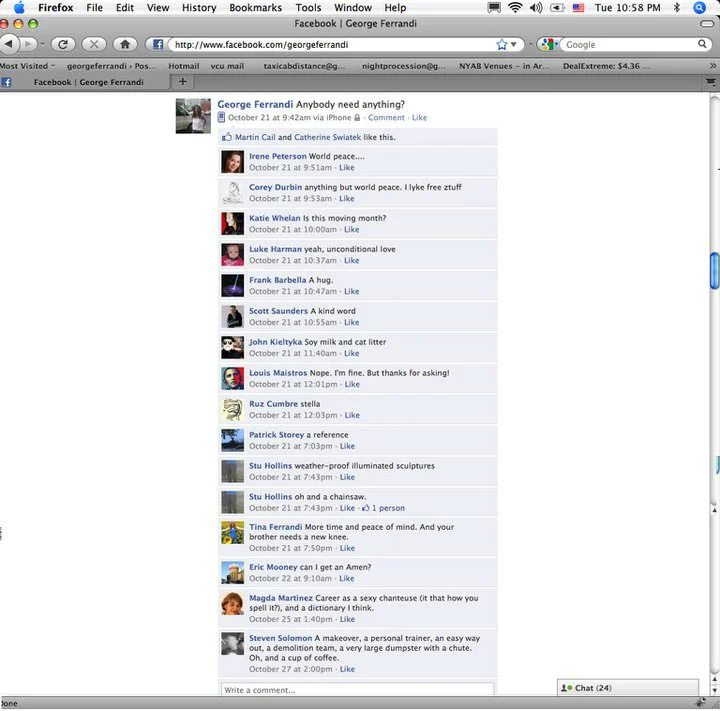Reload the page with refresh button
This screenshot has height=711, width=720.
pos(63,44)
